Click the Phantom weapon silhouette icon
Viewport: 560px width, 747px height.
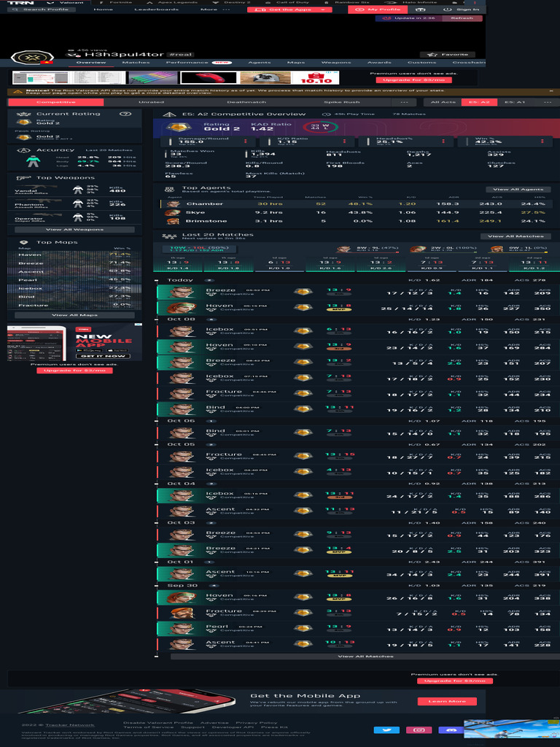point(42,201)
